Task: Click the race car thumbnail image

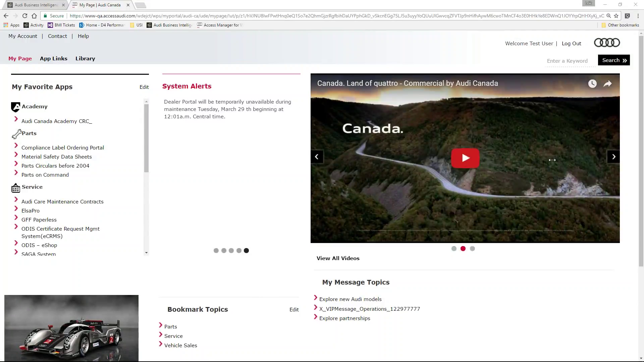Action: pyautogui.click(x=71, y=328)
